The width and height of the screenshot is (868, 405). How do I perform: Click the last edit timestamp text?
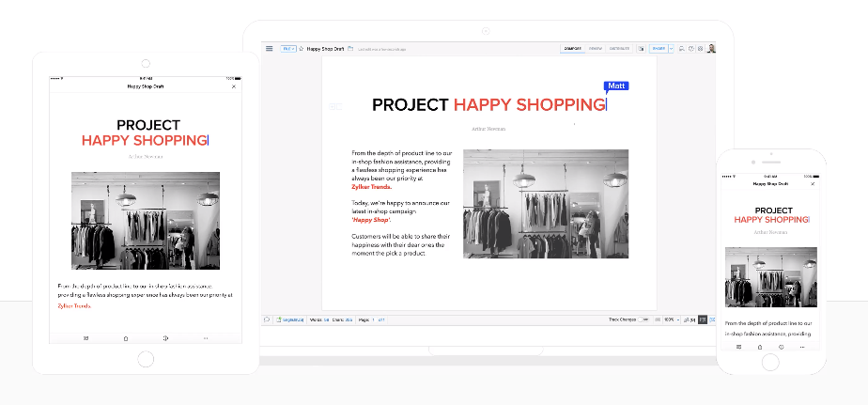pyautogui.click(x=382, y=49)
